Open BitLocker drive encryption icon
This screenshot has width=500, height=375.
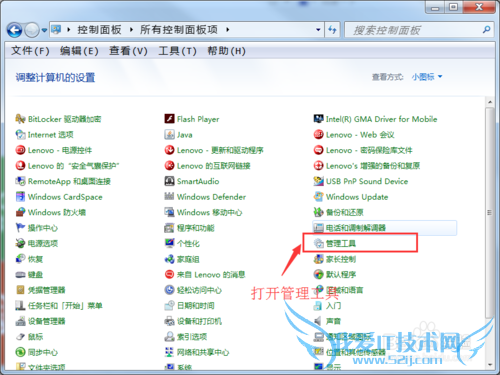(x=20, y=119)
